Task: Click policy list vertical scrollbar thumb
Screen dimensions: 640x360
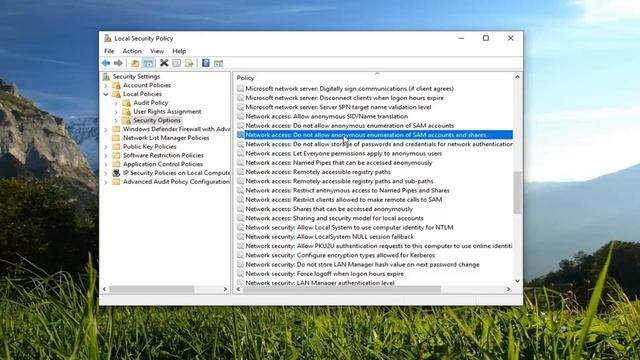Action: pyautogui.click(x=517, y=192)
